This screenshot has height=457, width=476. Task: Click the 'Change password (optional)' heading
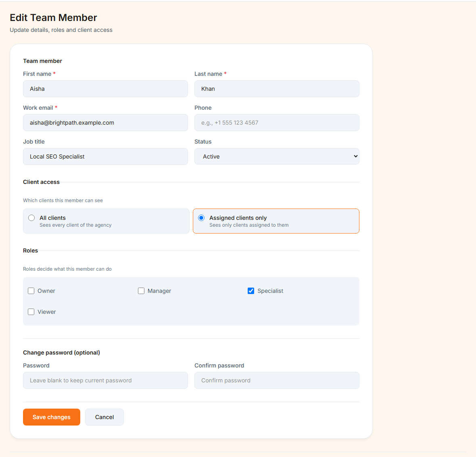pyautogui.click(x=62, y=353)
